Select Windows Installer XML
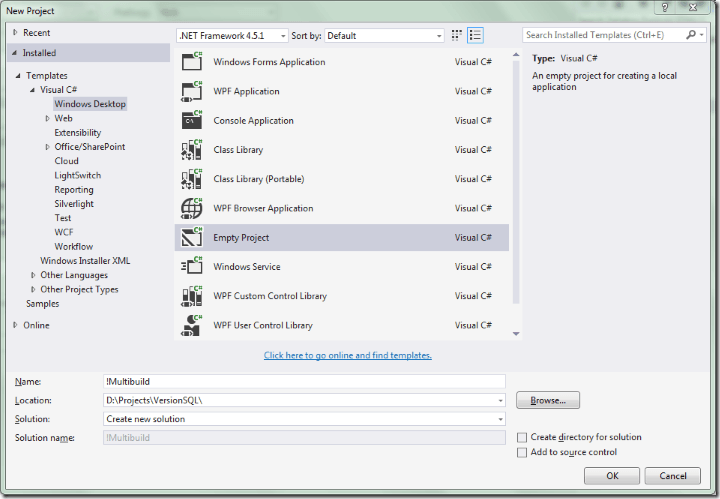Image resolution: width=720 pixels, height=499 pixels. [x=85, y=261]
